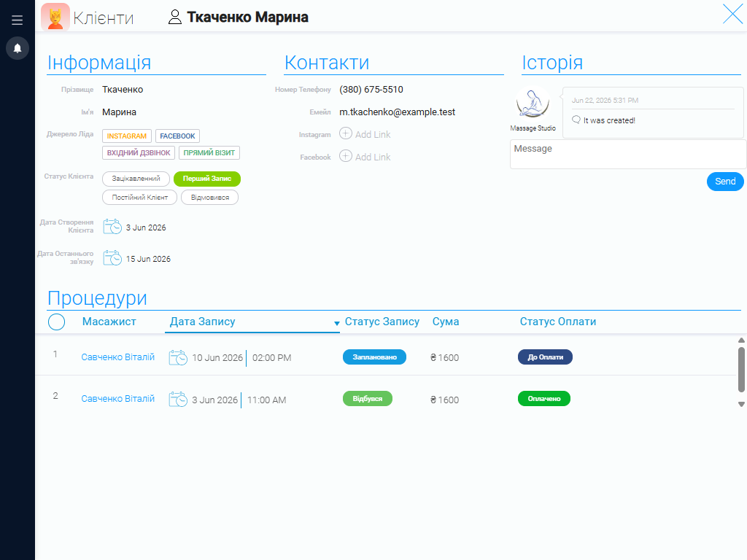The height and width of the screenshot is (560, 747).
Task: Click the calendar icon in the 3 Jun 2026 row
Action: point(178,400)
